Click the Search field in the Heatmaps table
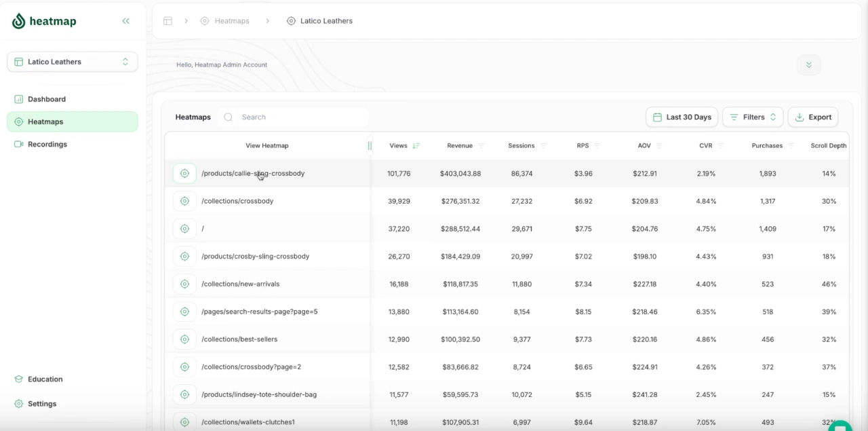 pyautogui.click(x=295, y=117)
